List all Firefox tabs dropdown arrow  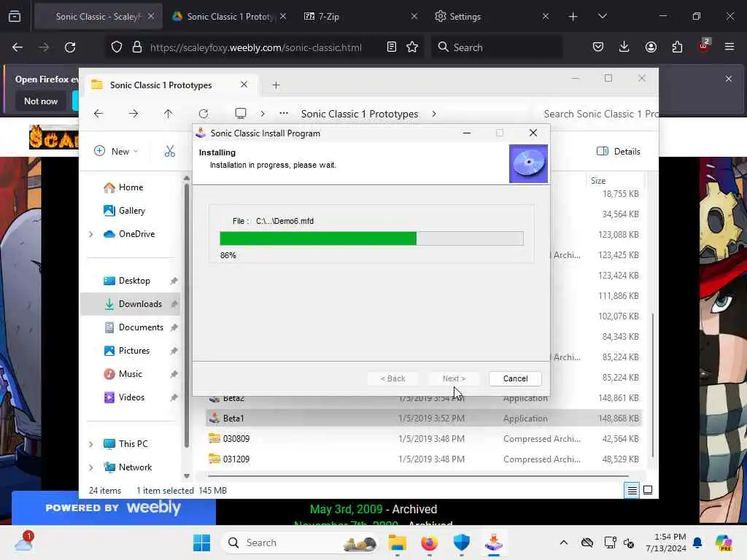pos(602,16)
